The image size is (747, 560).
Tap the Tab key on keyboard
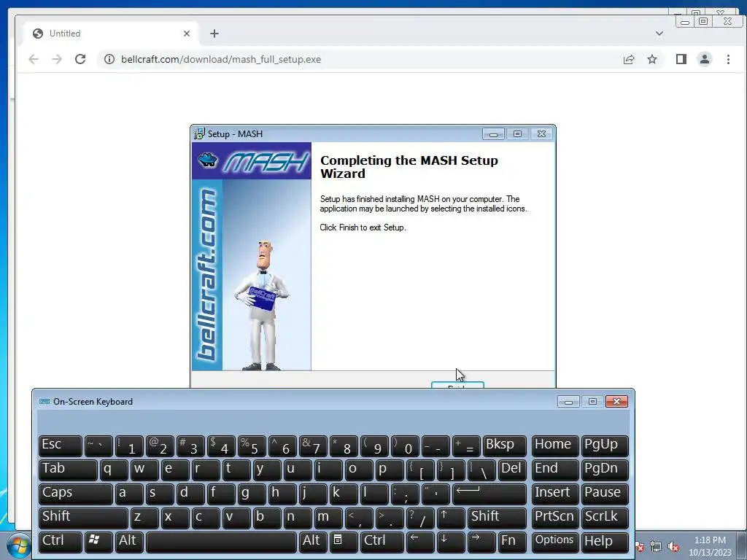68,470
